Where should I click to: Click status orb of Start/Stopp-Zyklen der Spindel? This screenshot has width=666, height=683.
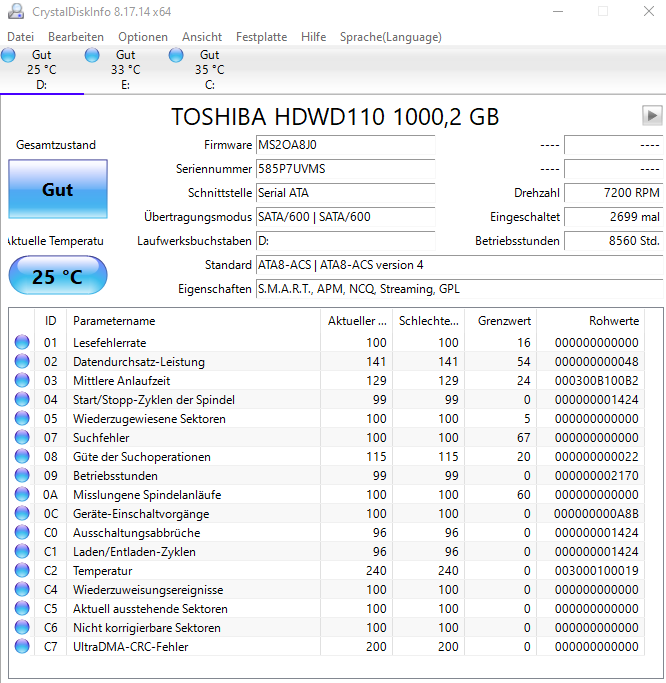pyautogui.click(x=22, y=399)
